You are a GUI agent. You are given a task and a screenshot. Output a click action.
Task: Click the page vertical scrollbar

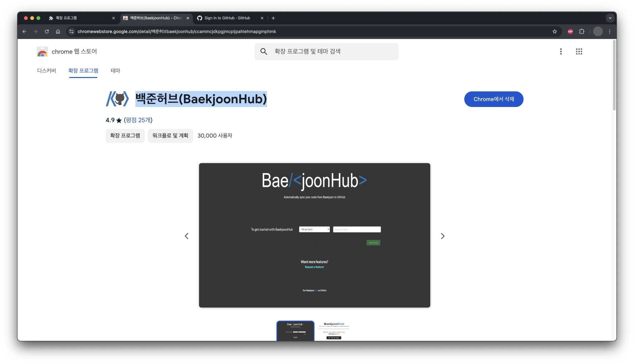pyautogui.click(x=614, y=75)
